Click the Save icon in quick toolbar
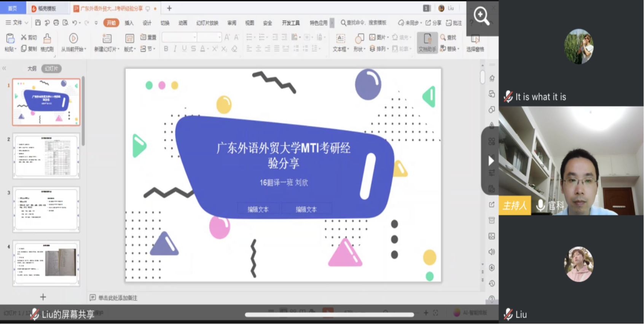644x324 pixels. (x=38, y=23)
